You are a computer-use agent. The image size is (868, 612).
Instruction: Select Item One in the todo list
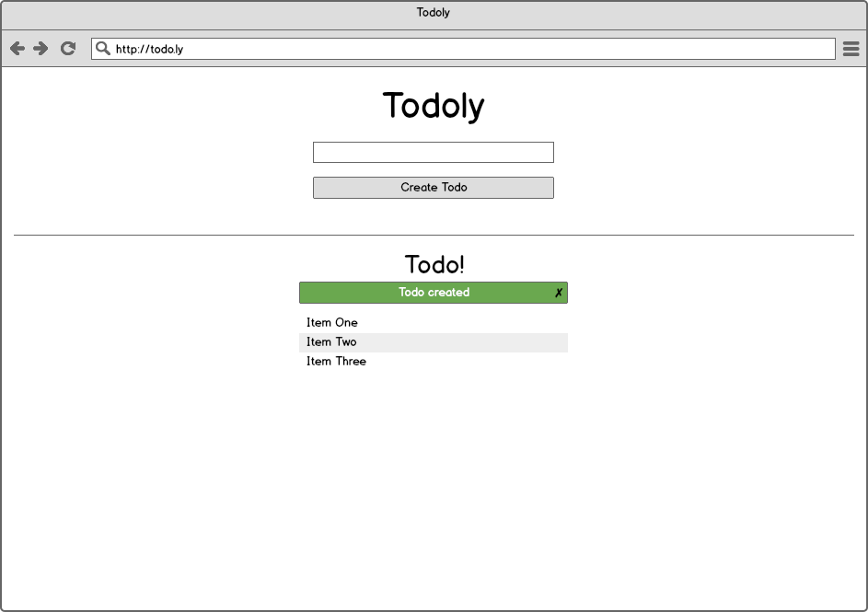[434, 323]
